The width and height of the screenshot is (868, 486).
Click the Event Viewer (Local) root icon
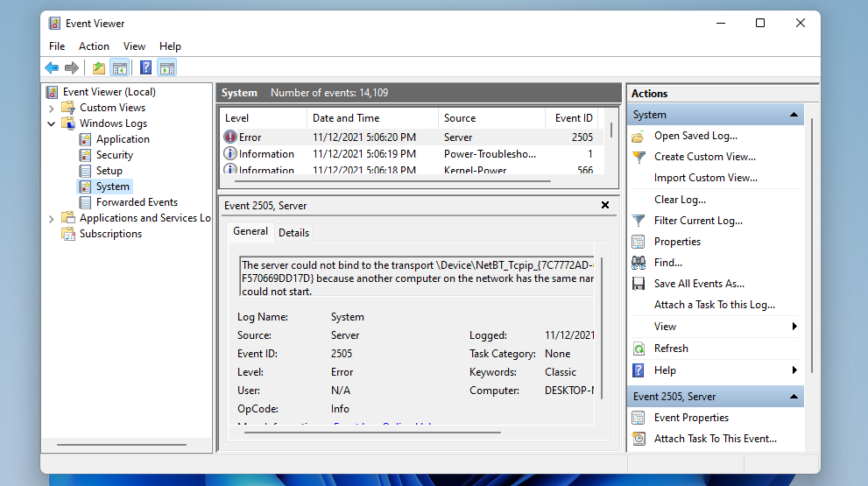[x=52, y=92]
